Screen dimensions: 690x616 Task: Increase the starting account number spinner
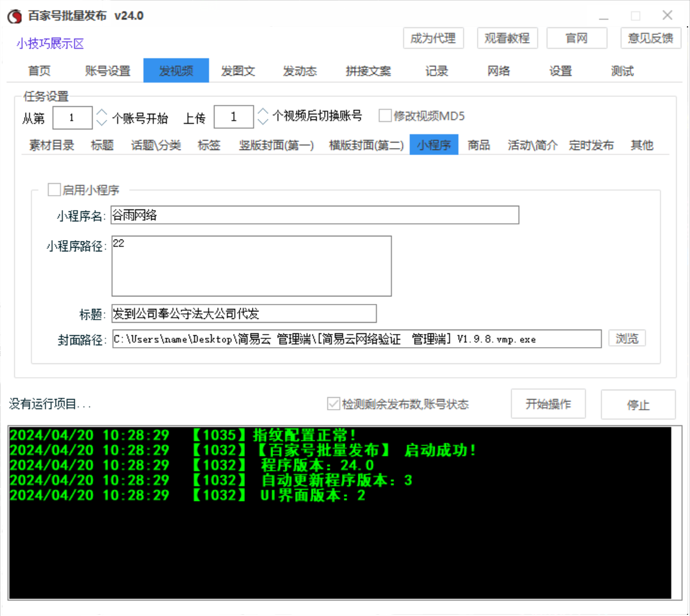(x=102, y=113)
